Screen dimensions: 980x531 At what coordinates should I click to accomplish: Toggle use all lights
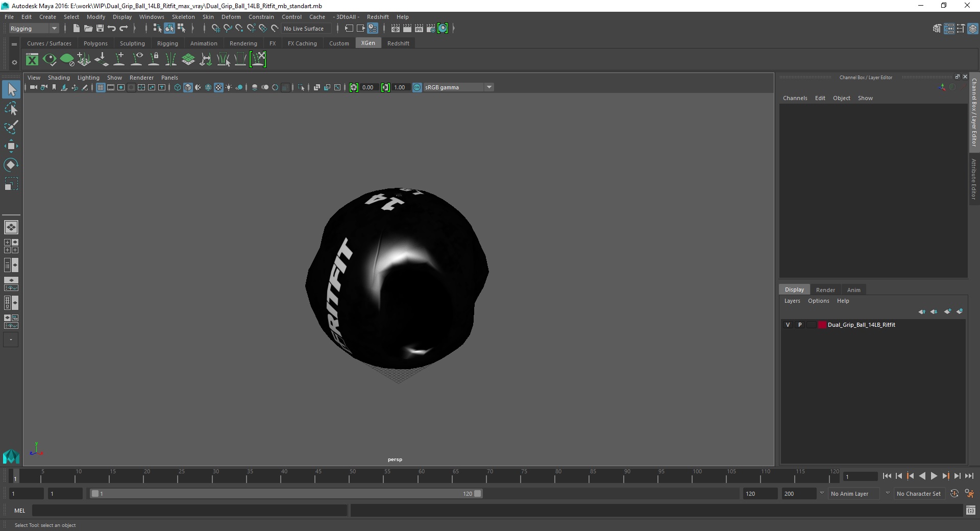pyautogui.click(x=229, y=87)
